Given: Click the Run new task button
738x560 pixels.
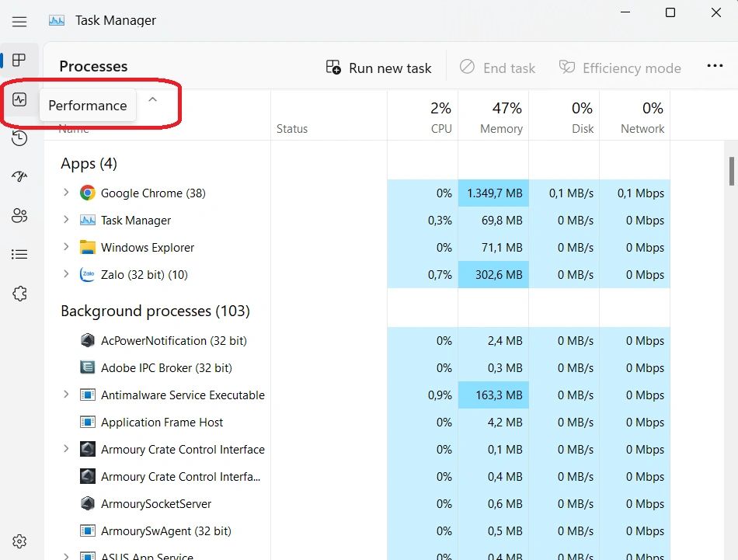Looking at the screenshot, I should click(x=378, y=68).
